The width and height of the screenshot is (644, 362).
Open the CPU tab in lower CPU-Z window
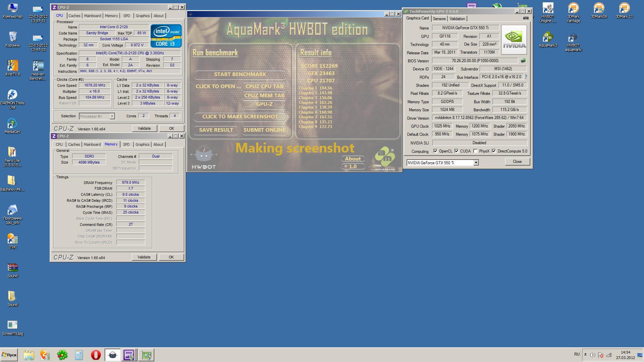coord(59,144)
